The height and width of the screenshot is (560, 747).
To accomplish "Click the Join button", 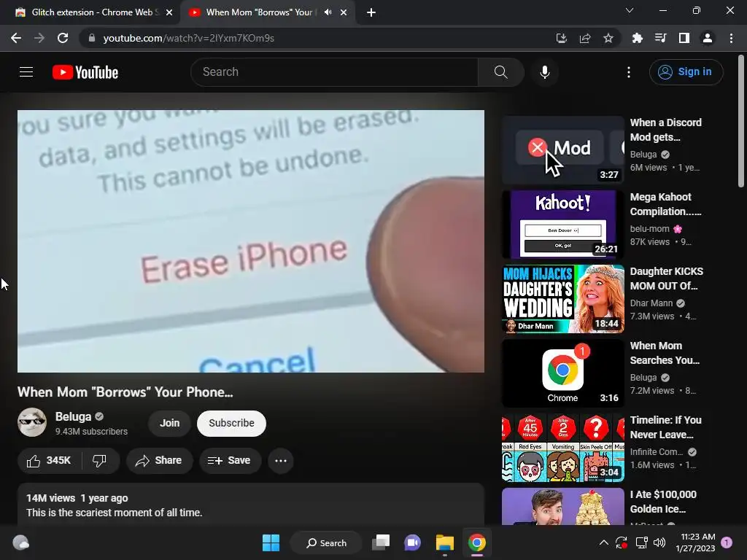I will pyautogui.click(x=169, y=424).
